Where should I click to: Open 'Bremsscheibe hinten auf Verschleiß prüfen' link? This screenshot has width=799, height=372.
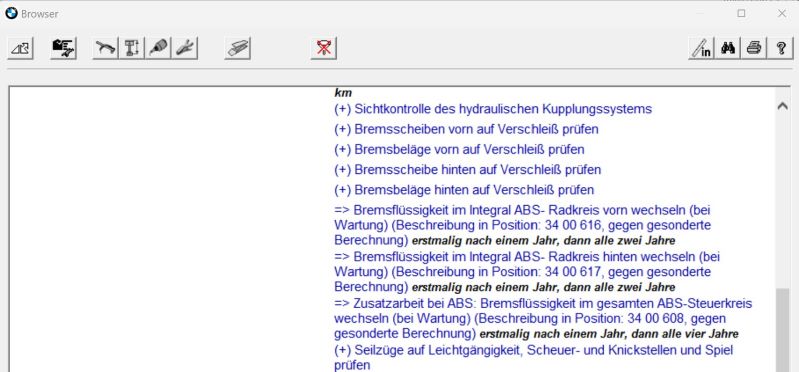[x=468, y=169]
